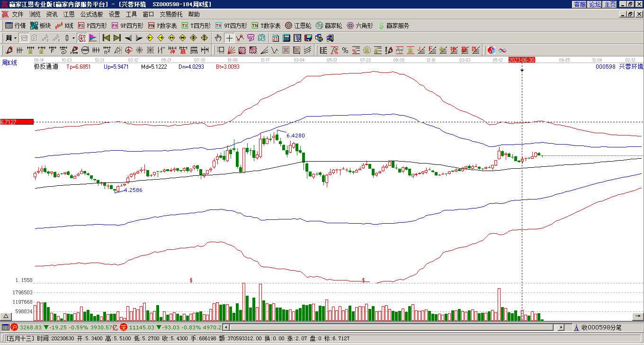Open the 板块 sector view
The width and height of the screenshot is (644, 345).
[x=40, y=26]
